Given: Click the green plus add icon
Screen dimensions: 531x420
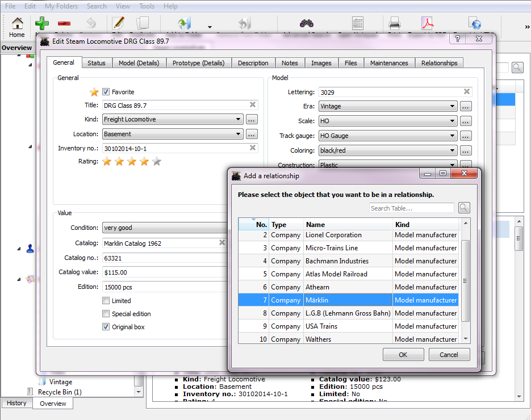Looking at the screenshot, I should click(42, 23).
